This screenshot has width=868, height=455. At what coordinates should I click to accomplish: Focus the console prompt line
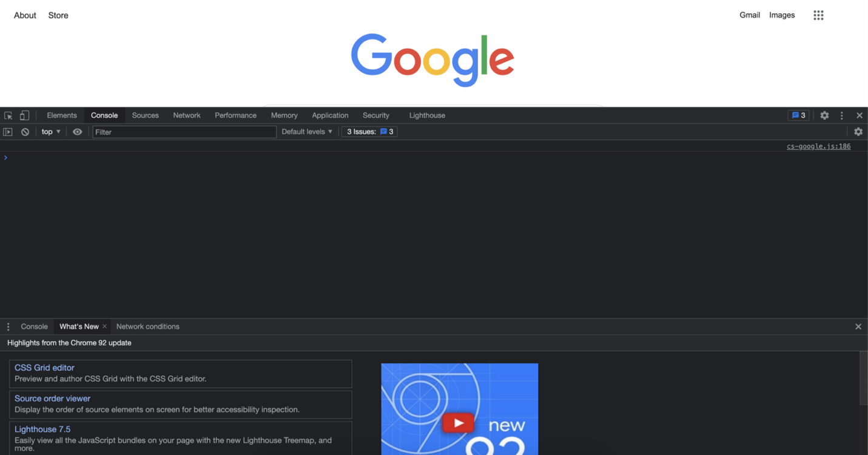click(x=434, y=158)
